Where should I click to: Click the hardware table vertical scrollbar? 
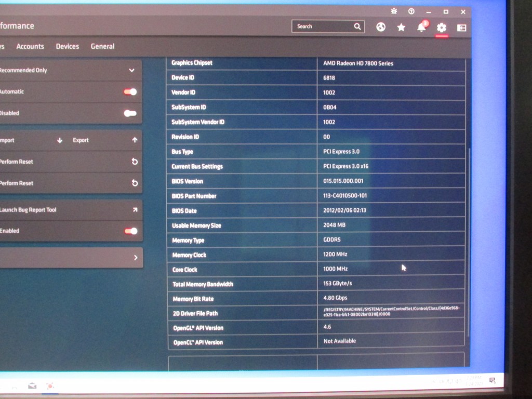(469, 242)
